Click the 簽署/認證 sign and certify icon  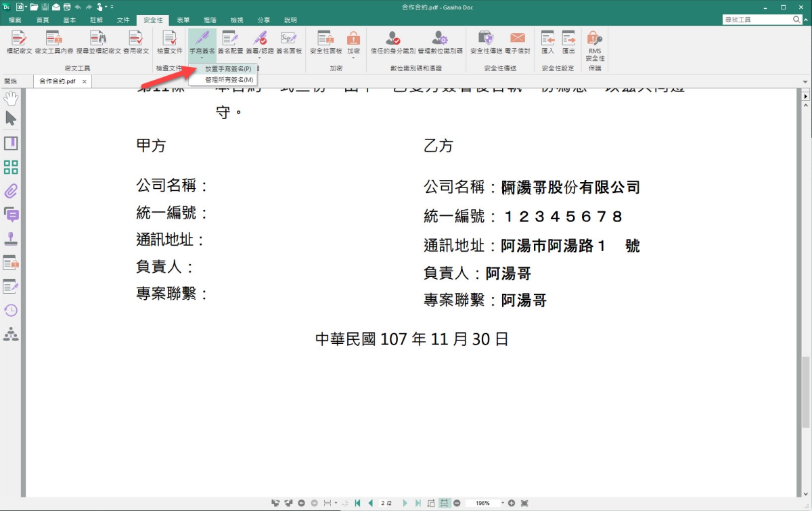(259, 38)
